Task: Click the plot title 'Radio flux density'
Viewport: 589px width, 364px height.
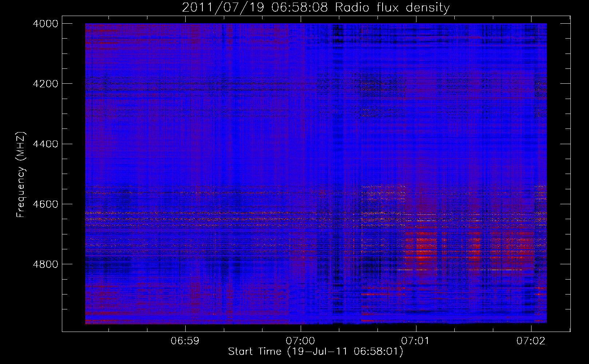Action: click(392, 7)
